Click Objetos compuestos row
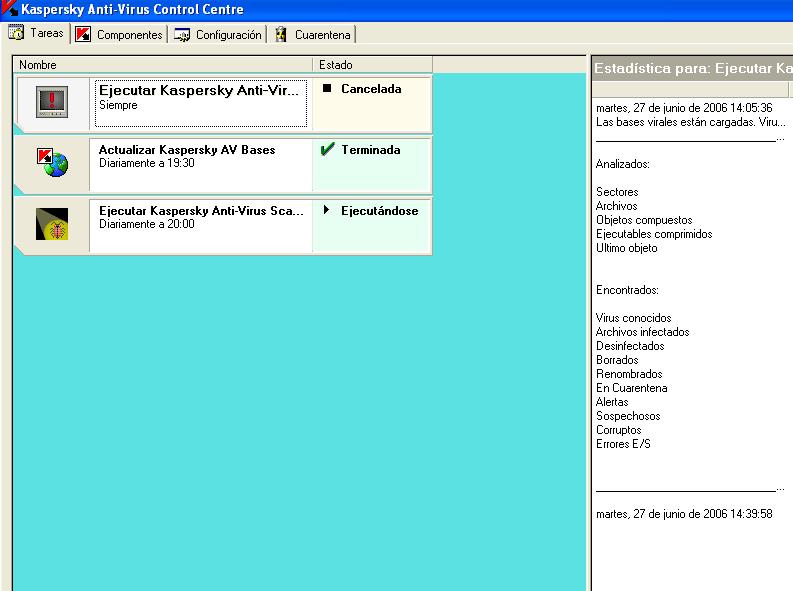Viewport: 793px width, 591px height. coord(644,220)
